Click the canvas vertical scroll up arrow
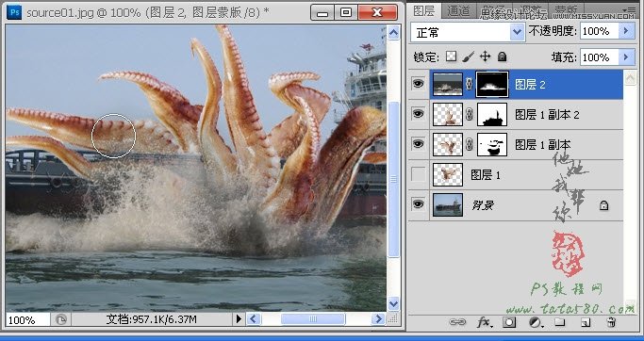 click(x=393, y=32)
